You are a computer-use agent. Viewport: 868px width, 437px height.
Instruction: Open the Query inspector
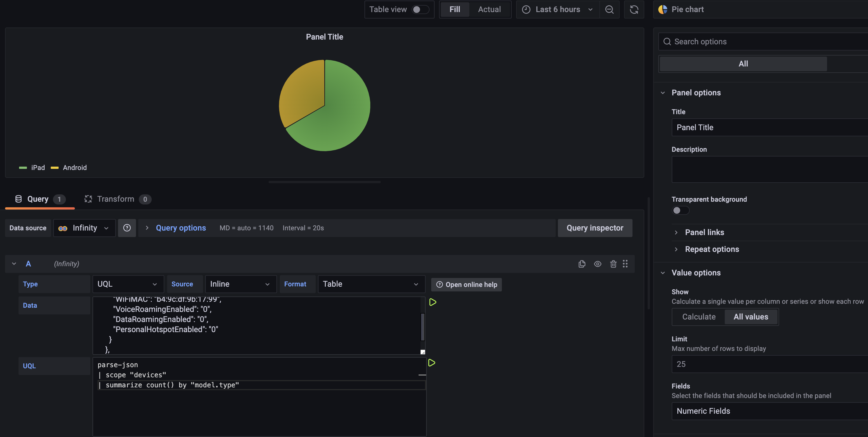coord(595,228)
